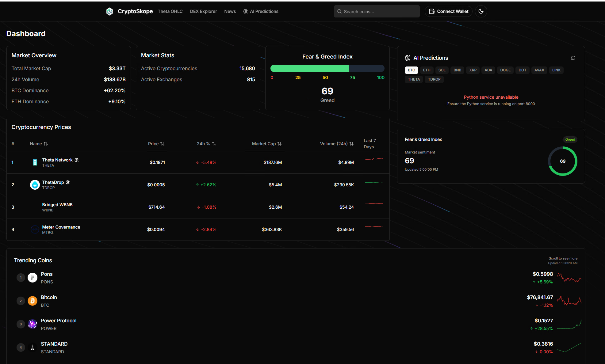Image resolution: width=605 pixels, height=364 pixels.
Task: Select LINK prediction tab
Action: pos(556,70)
